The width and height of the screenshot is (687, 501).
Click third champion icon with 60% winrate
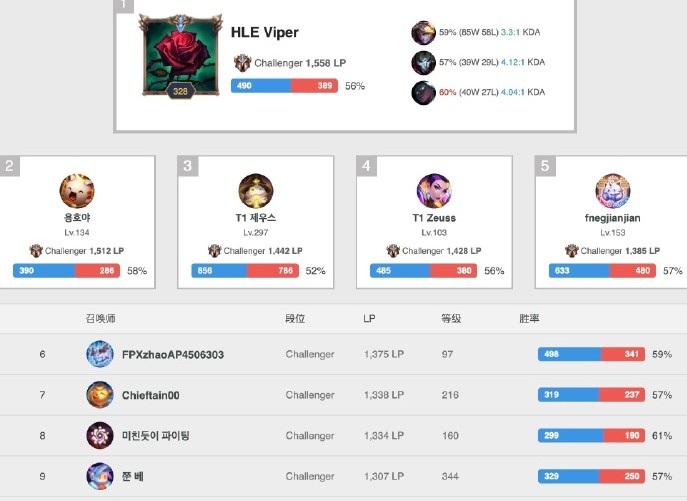tap(423, 92)
